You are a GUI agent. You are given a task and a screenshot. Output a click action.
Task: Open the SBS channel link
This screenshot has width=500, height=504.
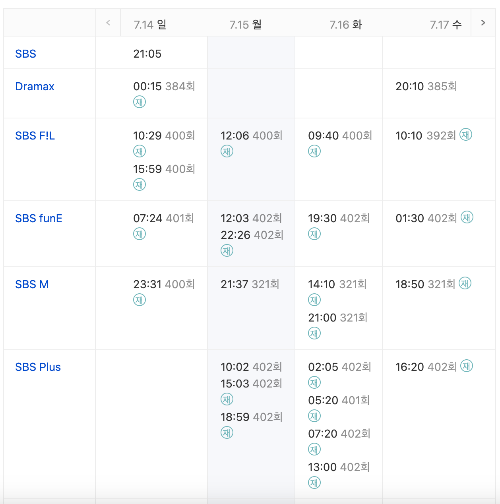[x=26, y=54]
